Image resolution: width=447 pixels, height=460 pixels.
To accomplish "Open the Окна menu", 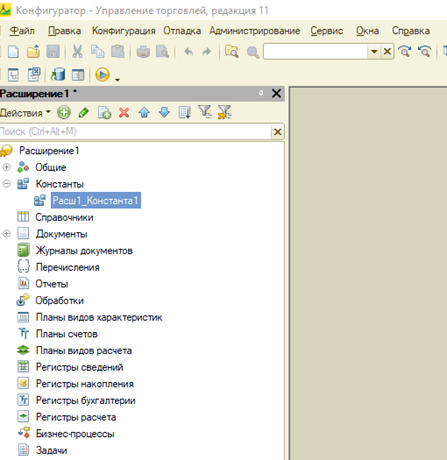I will tap(367, 31).
